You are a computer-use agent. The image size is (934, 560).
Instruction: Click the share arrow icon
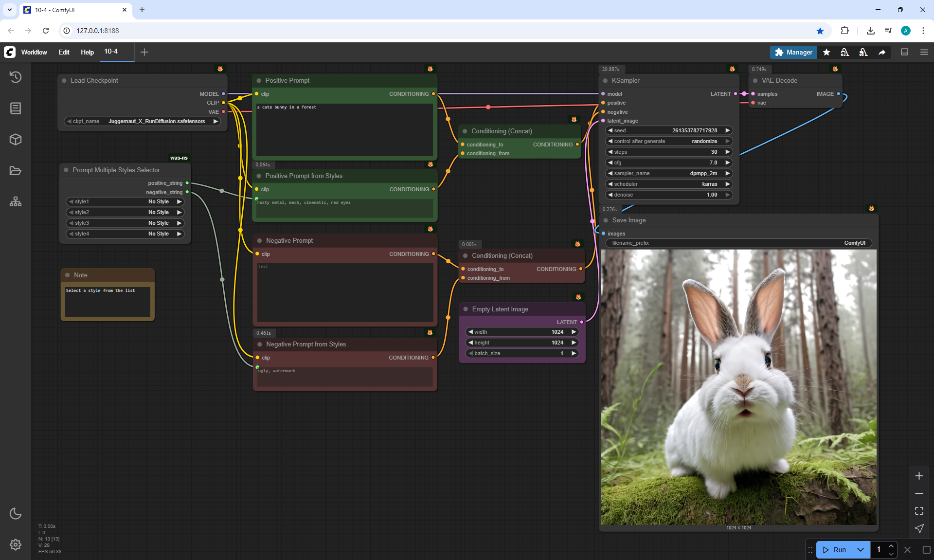click(882, 52)
